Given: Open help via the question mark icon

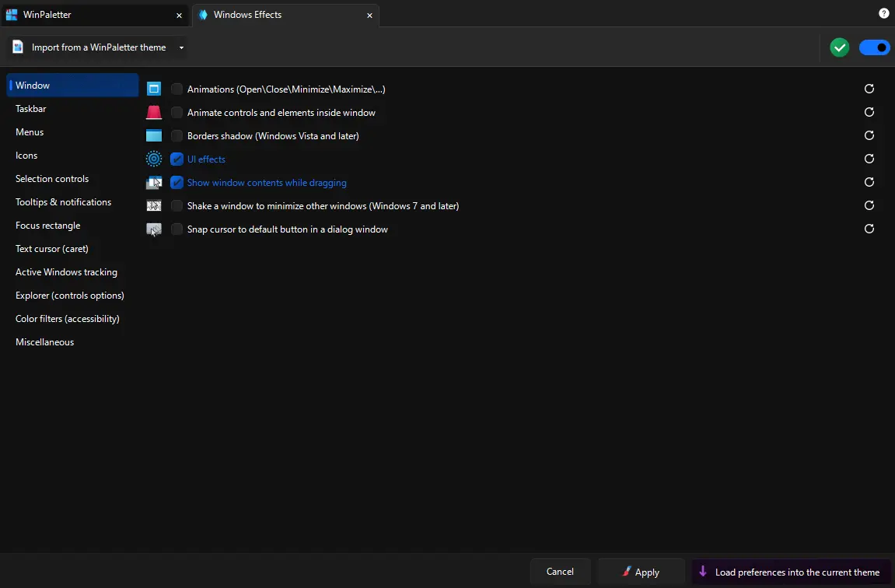Looking at the screenshot, I should 883,14.
